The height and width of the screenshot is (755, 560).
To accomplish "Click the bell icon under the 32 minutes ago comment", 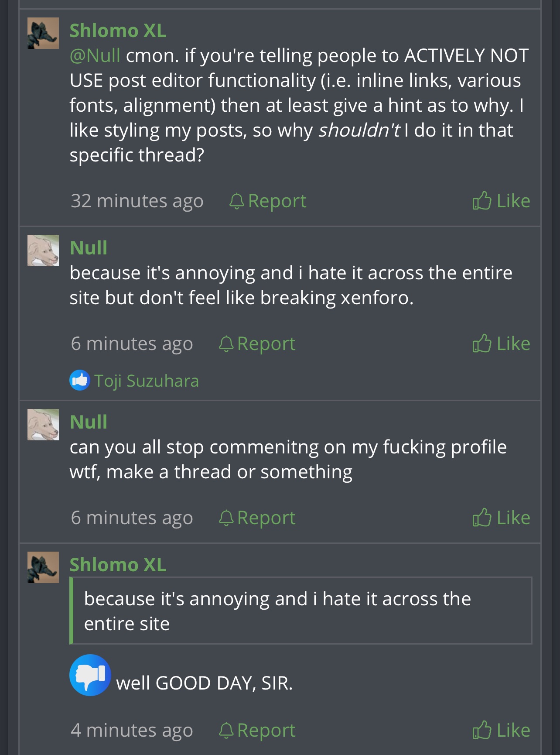I will coord(236,201).
